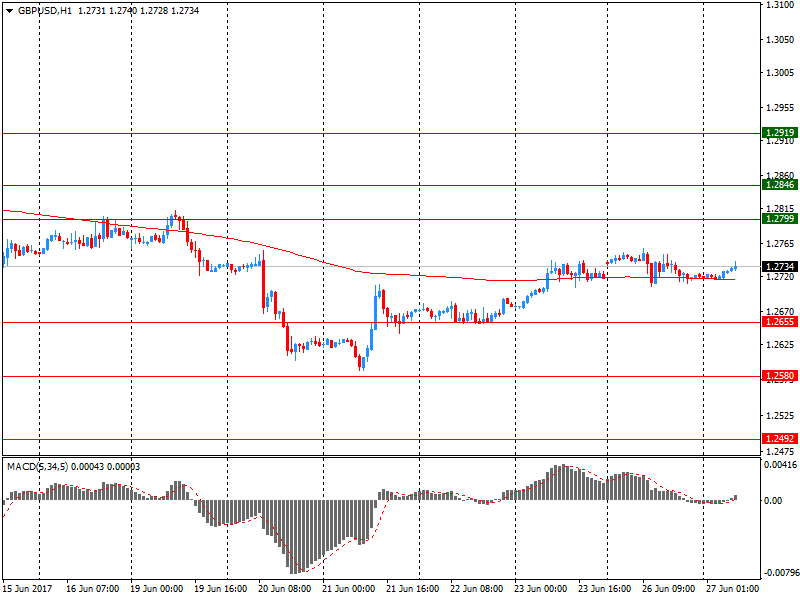Click the 27 Jun 01:00 time axis label
This screenshot has width=800, height=600.
(733, 589)
